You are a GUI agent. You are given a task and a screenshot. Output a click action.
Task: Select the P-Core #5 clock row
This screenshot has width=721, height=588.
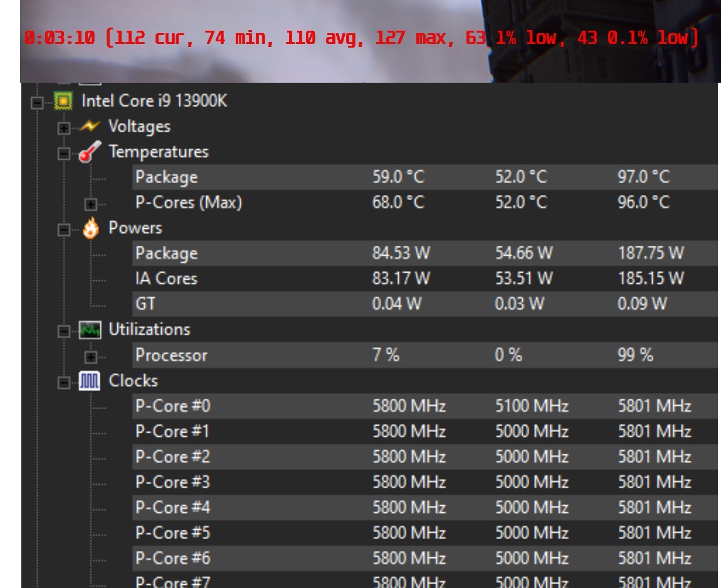pyautogui.click(x=425, y=533)
